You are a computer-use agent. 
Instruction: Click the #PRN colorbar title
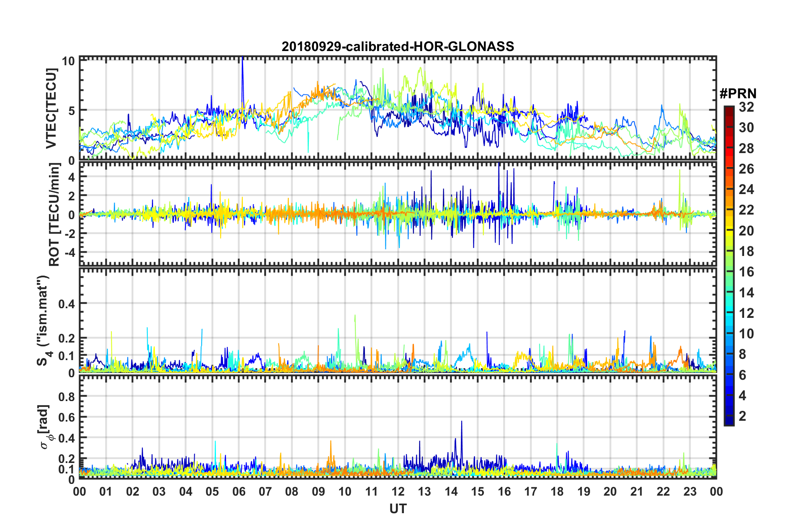pyautogui.click(x=737, y=94)
